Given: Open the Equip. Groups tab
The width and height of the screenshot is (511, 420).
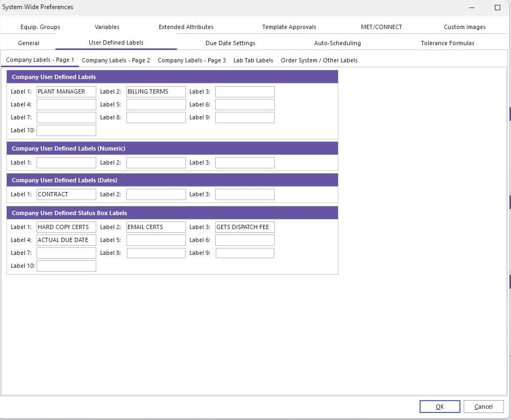Looking at the screenshot, I should [40, 27].
